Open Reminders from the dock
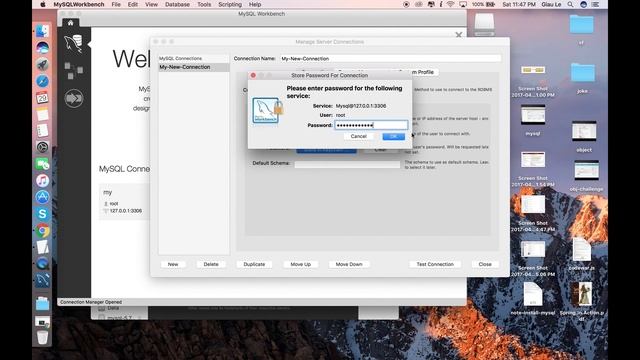This screenshot has width=640, height=360. [42, 131]
